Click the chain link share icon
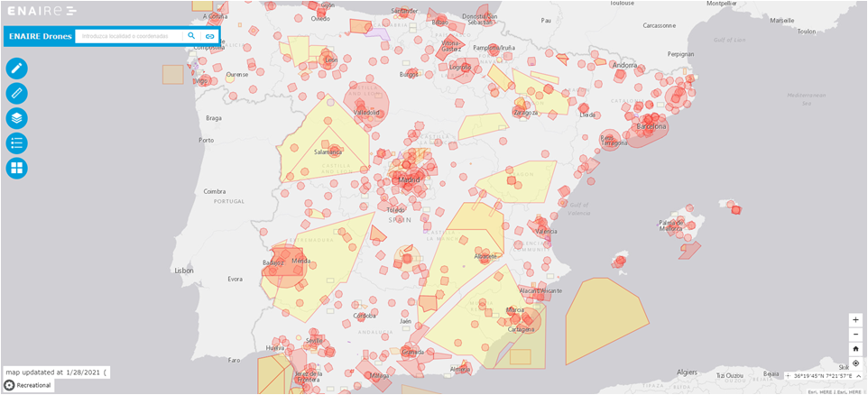The height and width of the screenshot is (395, 868). click(210, 36)
